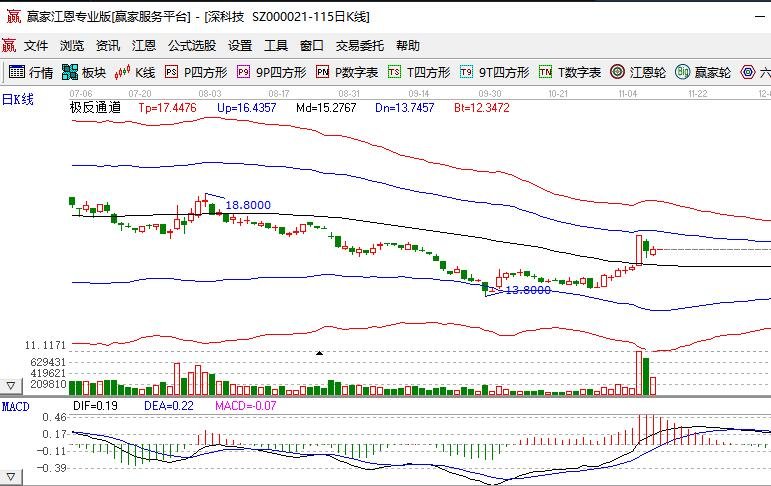Click the Md=15.2767 channel value
This screenshot has width=771, height=486.
[x=326, y=108]
